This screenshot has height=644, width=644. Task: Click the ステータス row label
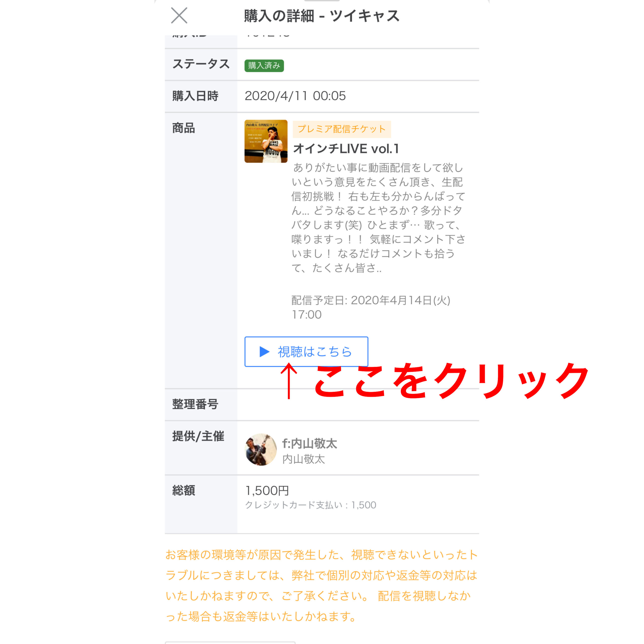201,64
